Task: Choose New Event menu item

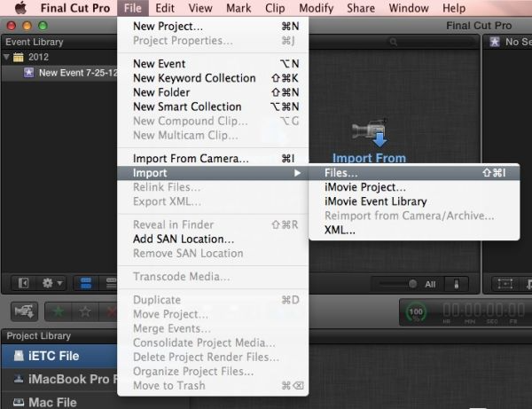Action: click(x=213, y=64)
